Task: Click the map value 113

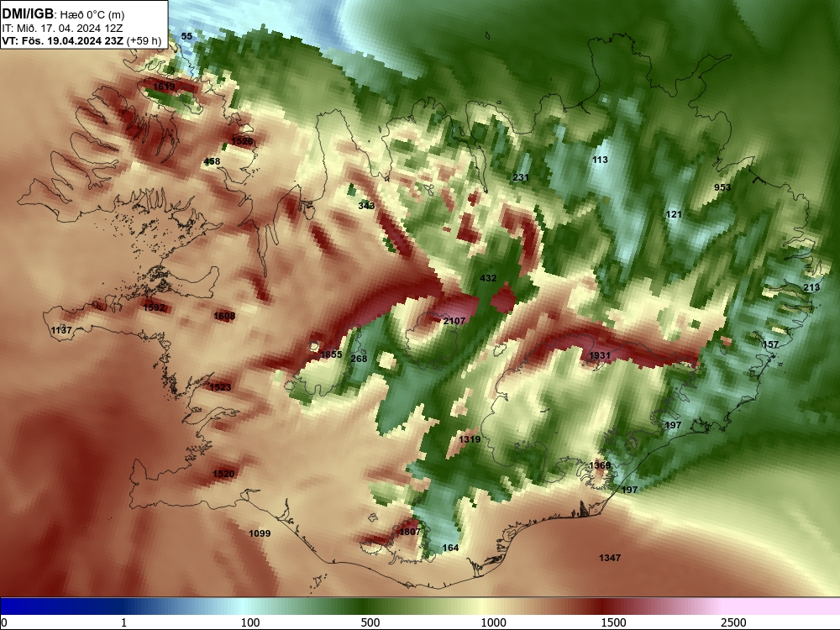Action: 600,160
